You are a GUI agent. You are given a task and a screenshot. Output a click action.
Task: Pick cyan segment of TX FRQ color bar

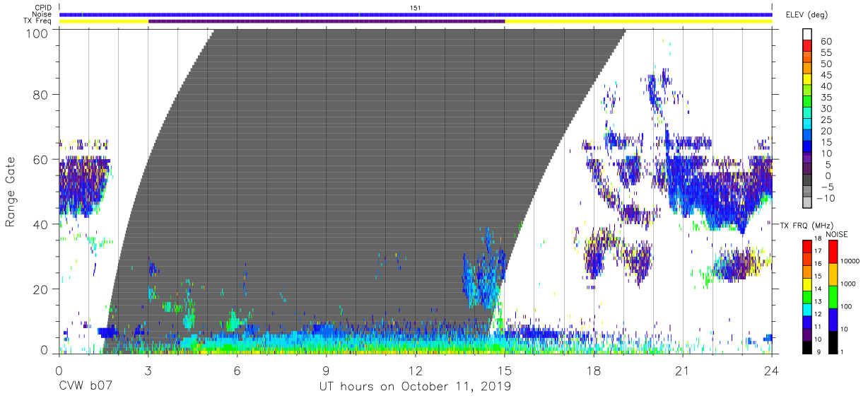808,308
